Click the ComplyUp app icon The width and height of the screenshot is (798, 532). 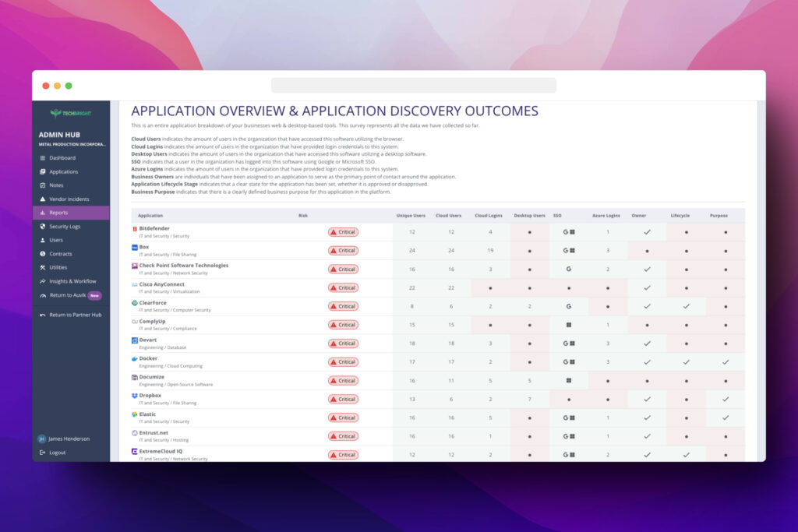134,322
